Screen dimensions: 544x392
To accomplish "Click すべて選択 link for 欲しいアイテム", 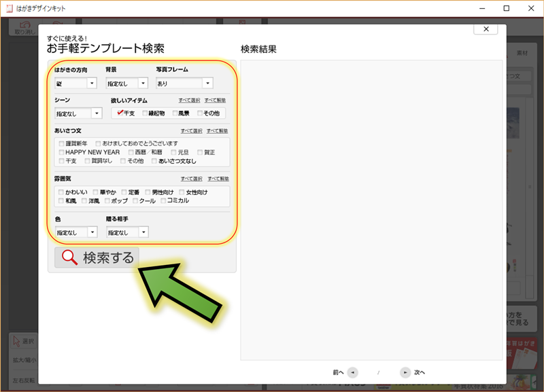I will coord(189,101).
